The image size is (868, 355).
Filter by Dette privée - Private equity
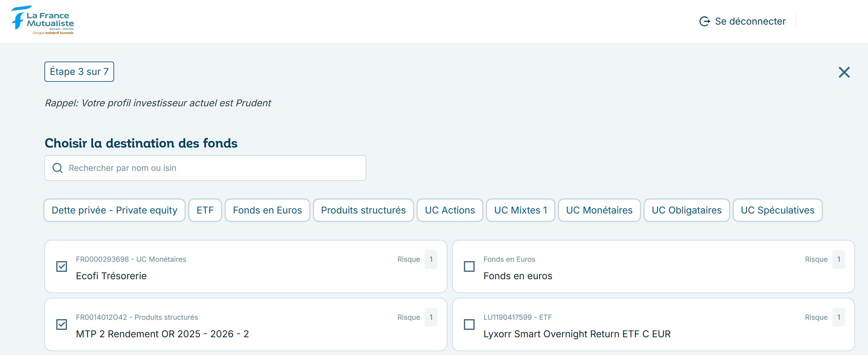pos(114,210)
